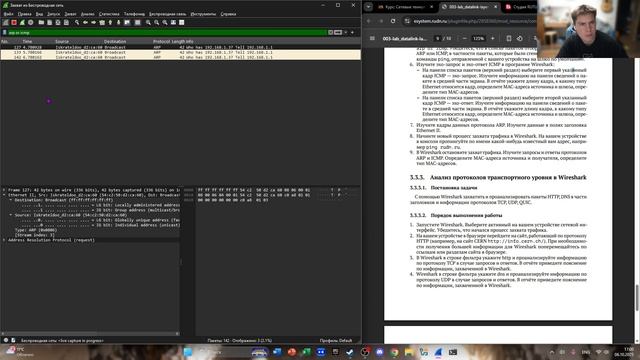The width and height of the screenshot is (640, 360).
Task: Click Go to specified packet icon
Action: click(x=102, y=22)
